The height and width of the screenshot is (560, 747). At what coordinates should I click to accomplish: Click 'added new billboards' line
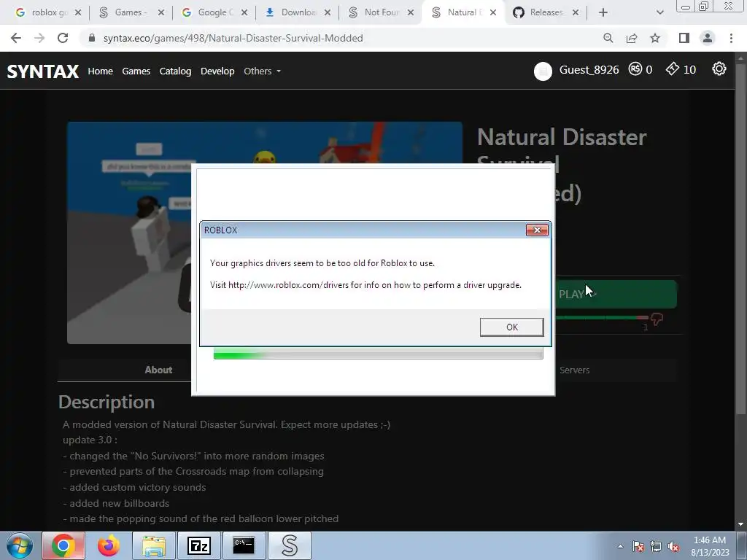116,503
